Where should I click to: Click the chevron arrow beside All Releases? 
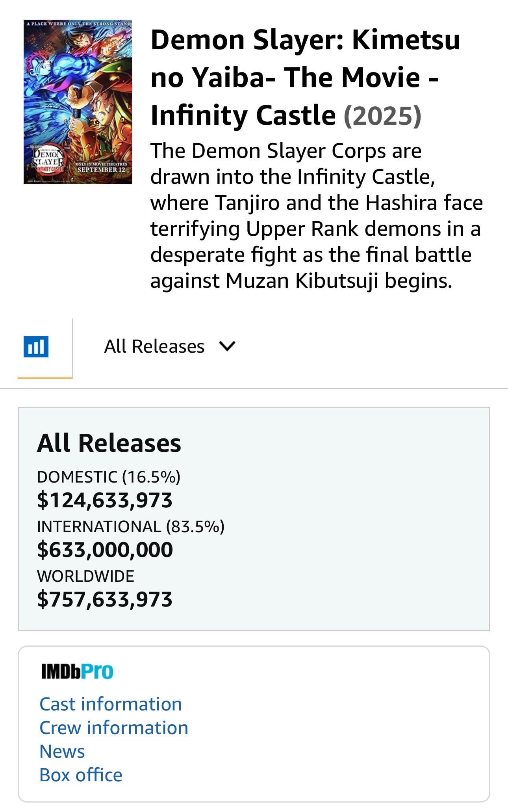coord(227,346)
